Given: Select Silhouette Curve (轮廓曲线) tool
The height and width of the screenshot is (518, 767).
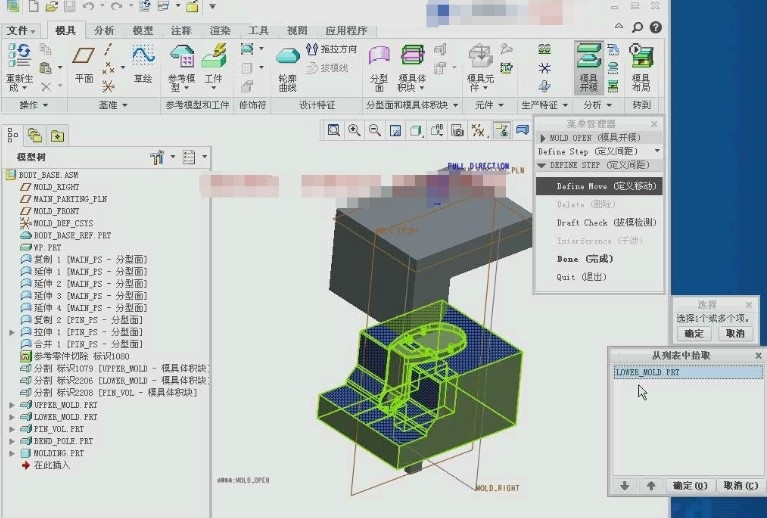Looking at the screenshot, I should point(288,56).
